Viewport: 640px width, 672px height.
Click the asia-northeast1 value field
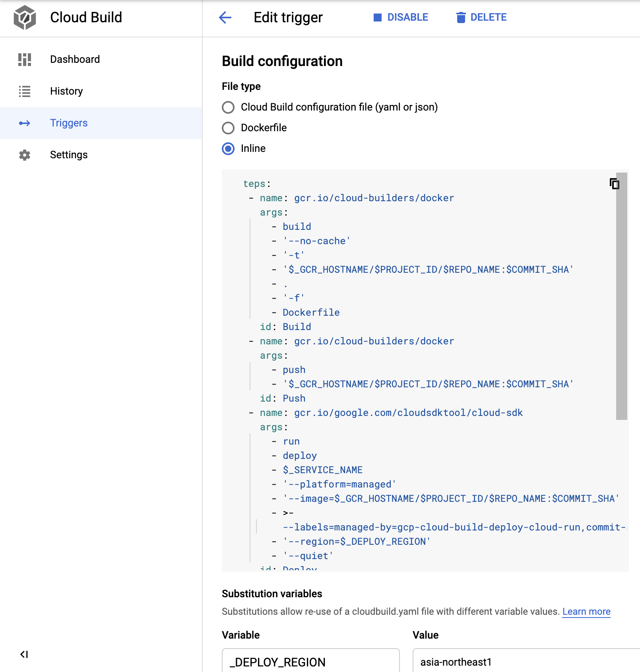click(x=526, y=661)
